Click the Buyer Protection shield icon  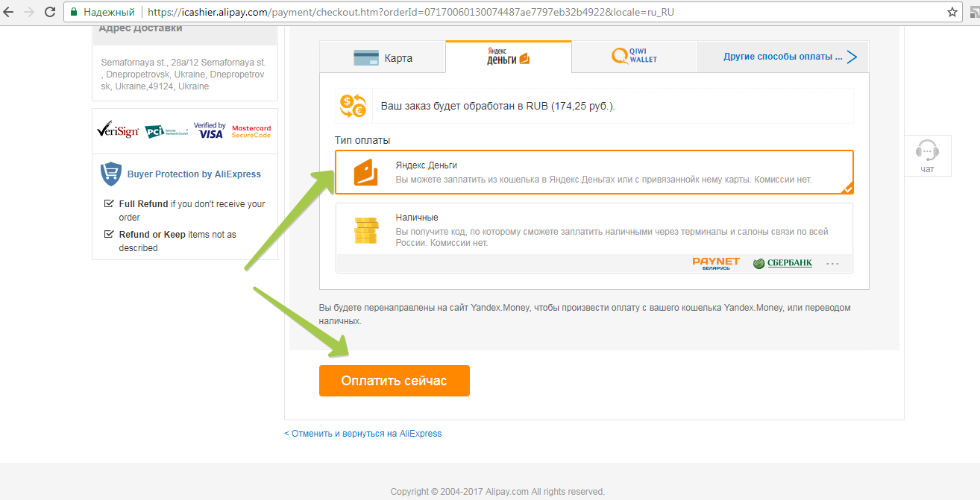[x=110, y=174]
